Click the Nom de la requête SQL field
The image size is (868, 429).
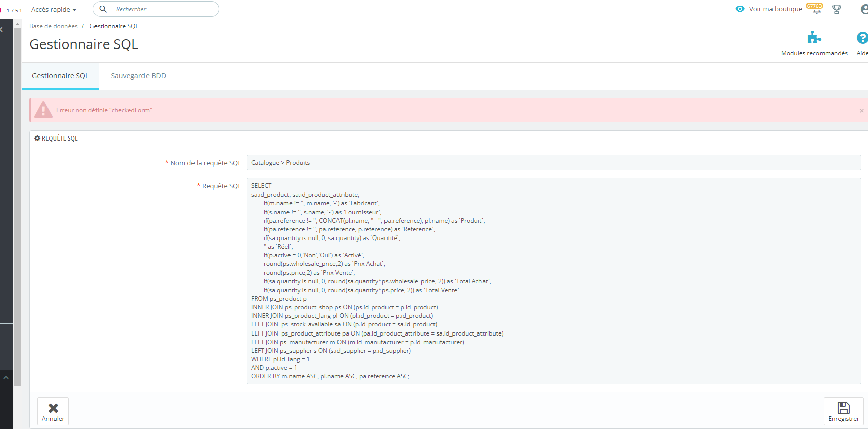[554, 163]
